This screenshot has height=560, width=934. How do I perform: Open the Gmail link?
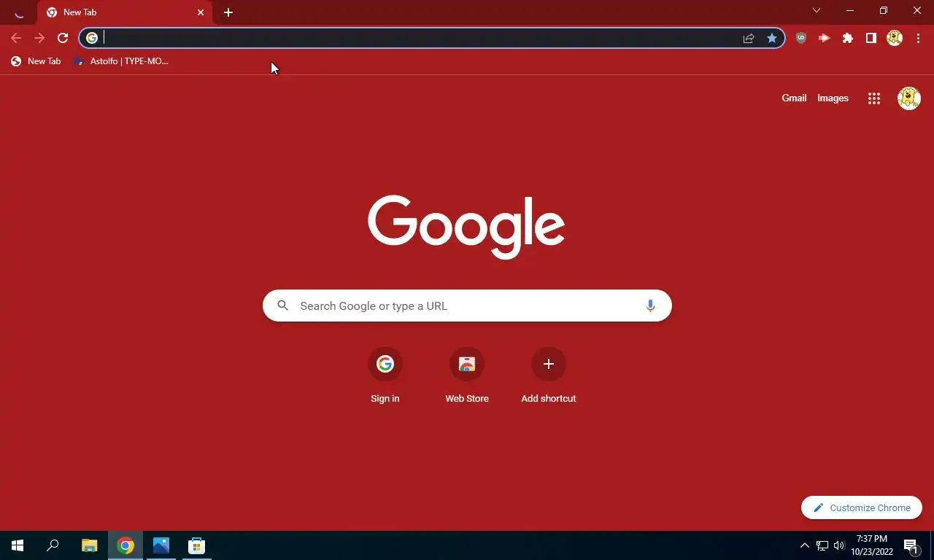click(x=794, y=98)
